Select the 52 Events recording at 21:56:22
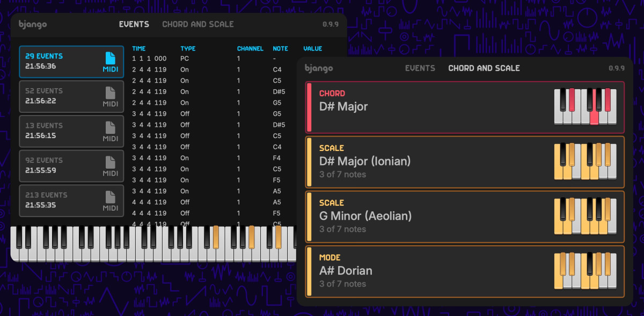Image resolution: width=644 pixels, height=316 pixels. point(71,96)
